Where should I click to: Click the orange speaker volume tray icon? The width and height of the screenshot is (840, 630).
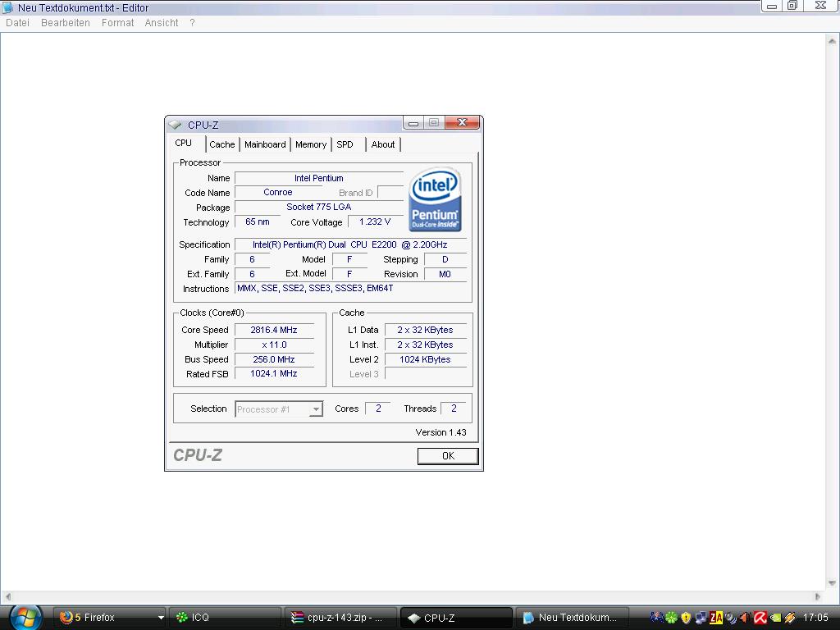745,618
